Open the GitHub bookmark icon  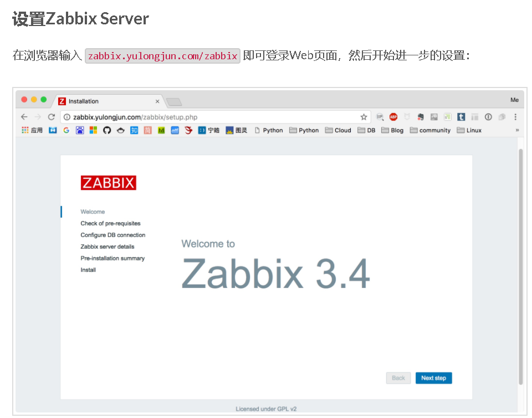[107, 130]
